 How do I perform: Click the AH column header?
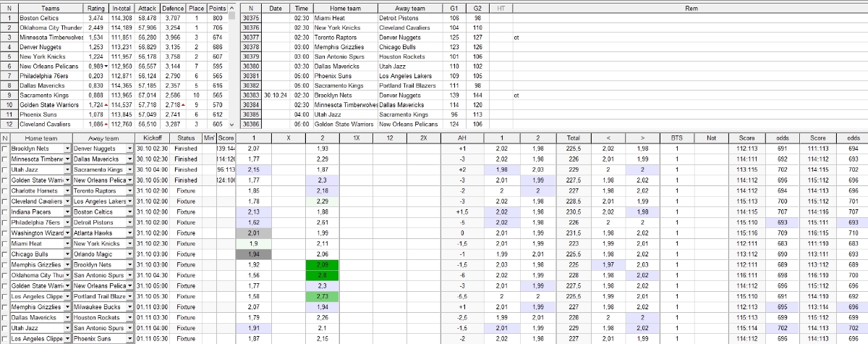pos(462,138)
